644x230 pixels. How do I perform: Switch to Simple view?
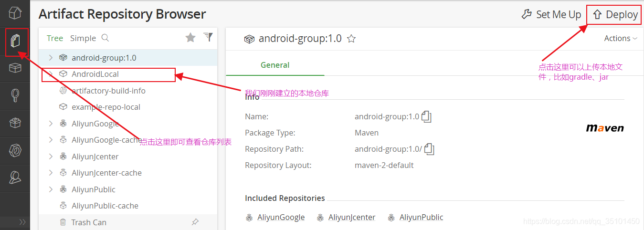[83, 38]
